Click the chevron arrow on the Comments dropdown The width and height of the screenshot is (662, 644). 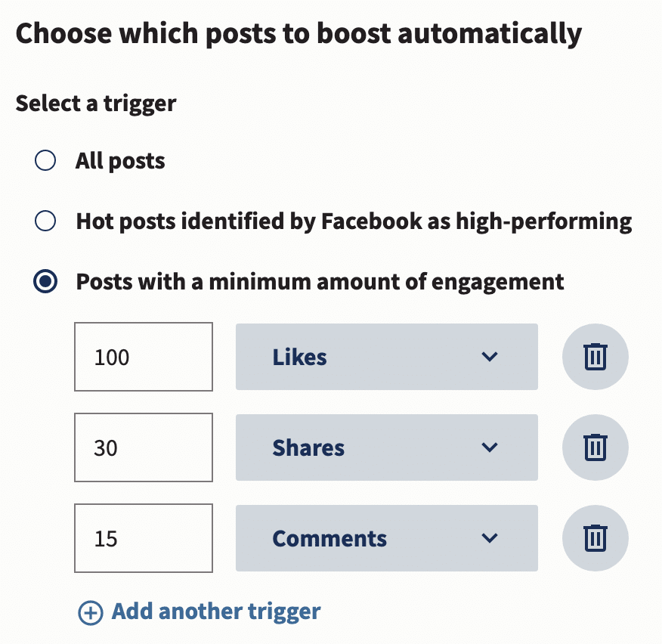click(x=490, y=538)
